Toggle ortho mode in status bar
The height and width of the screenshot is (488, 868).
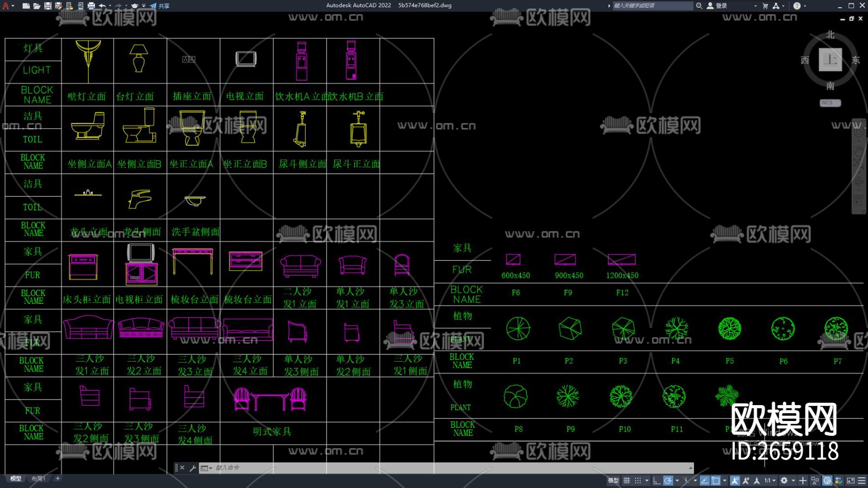tap(657, 480)
